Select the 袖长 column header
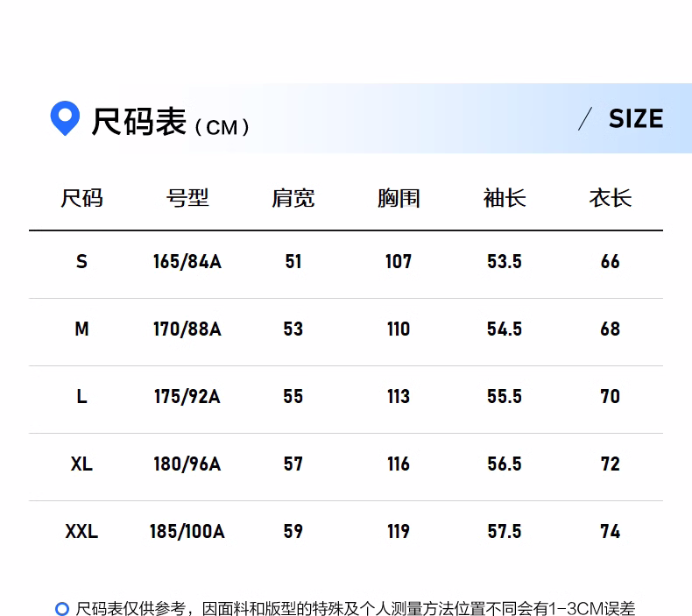Viewport: 692px width, 616px height. click(505, 198)
